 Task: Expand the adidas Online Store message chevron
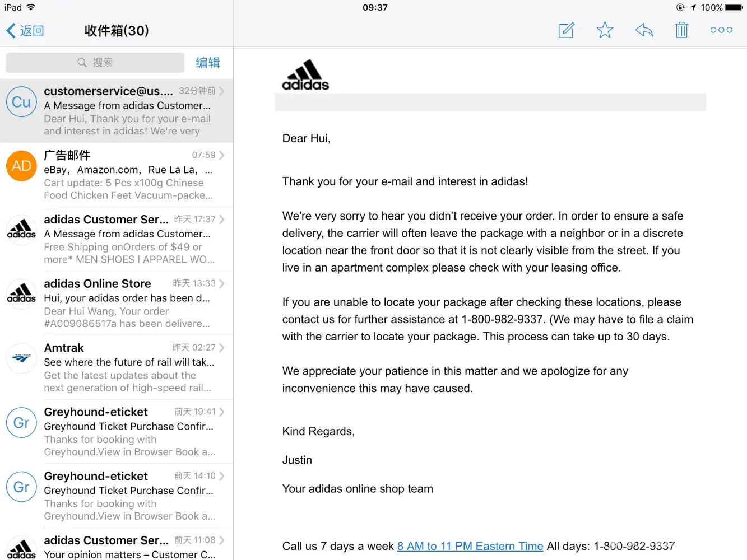click(x=222, y=283)
